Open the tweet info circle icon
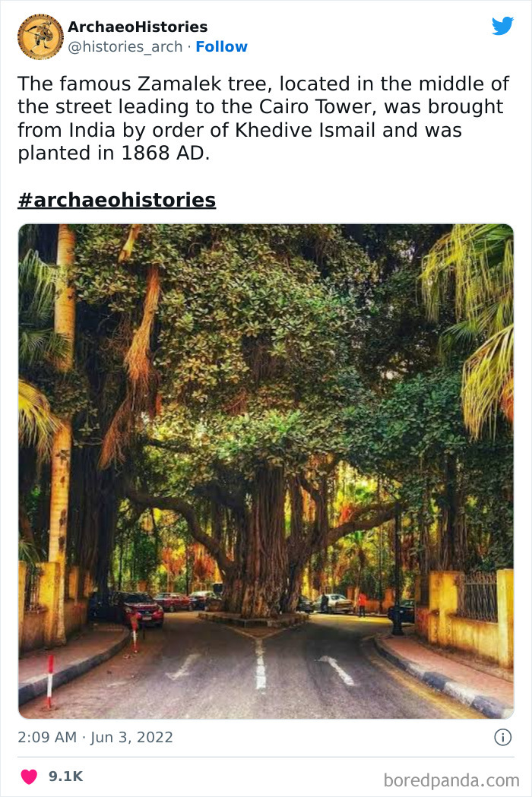This screenshot has width=532, height=797. [502, 737]
